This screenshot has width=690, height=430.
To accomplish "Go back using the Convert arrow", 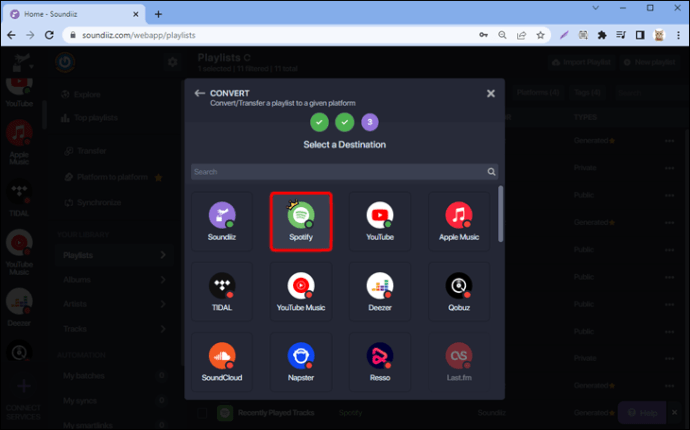I will pyautogui.click(x=199, y=93).
